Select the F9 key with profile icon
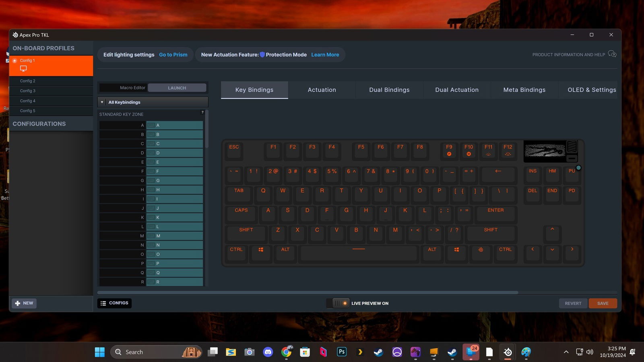The height and width of the screenshot is (362, 644). pos(449,150)
